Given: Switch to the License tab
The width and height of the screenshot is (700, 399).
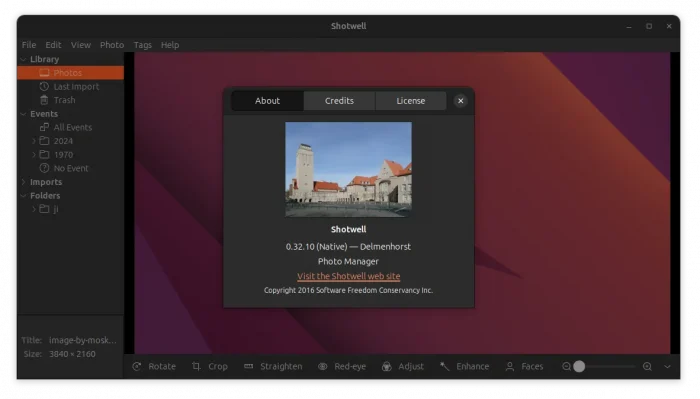Looking at the screenshot, I should 411,101.
